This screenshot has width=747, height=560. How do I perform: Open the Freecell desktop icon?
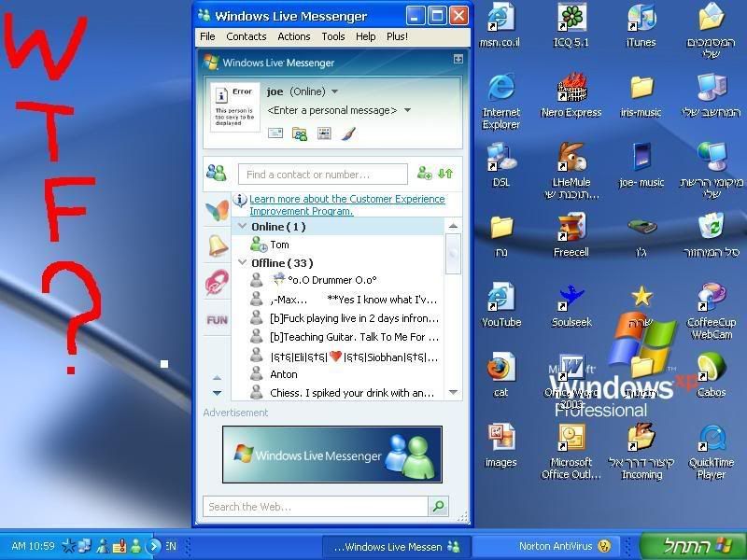click(x=571, y=234)
